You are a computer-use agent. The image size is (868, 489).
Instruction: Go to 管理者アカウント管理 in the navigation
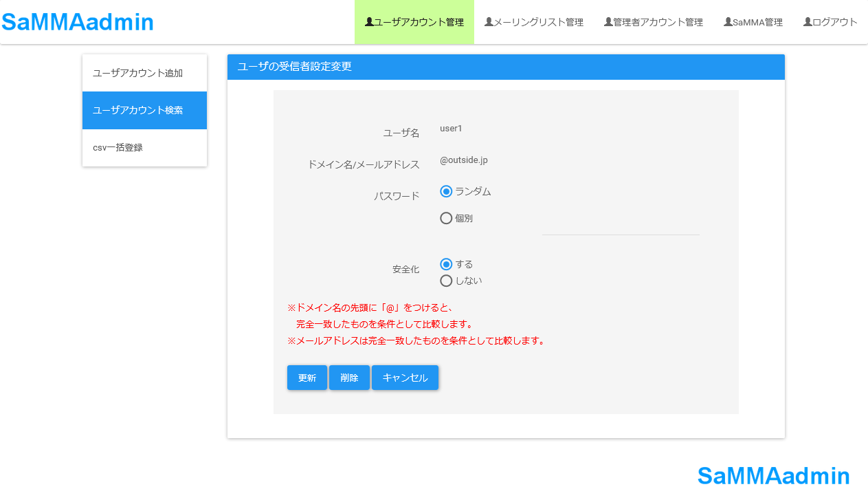[654, 22]
